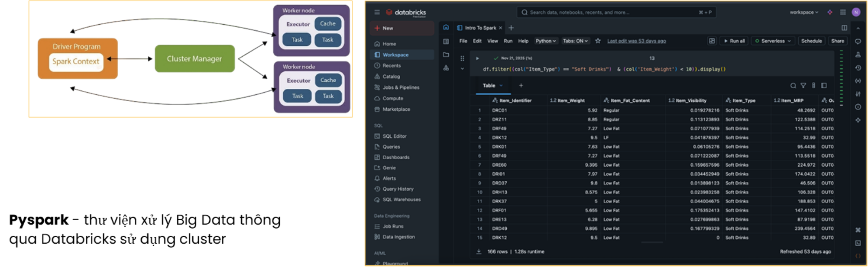Viewport: 868px width, 267px height.
Task: Open the comments icon in right sidebar
Action: click(858, 42)
